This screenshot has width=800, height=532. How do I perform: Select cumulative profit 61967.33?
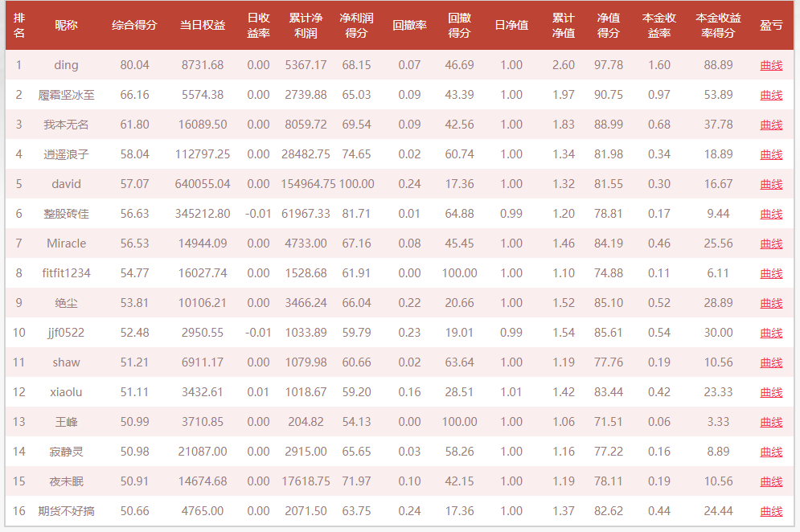point(306,214)
